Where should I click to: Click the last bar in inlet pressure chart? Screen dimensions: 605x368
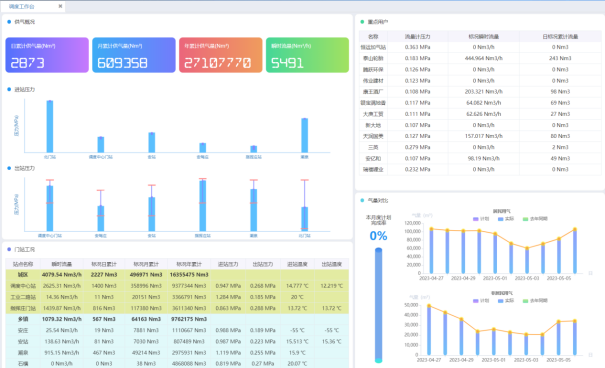(x=304, y=135)
